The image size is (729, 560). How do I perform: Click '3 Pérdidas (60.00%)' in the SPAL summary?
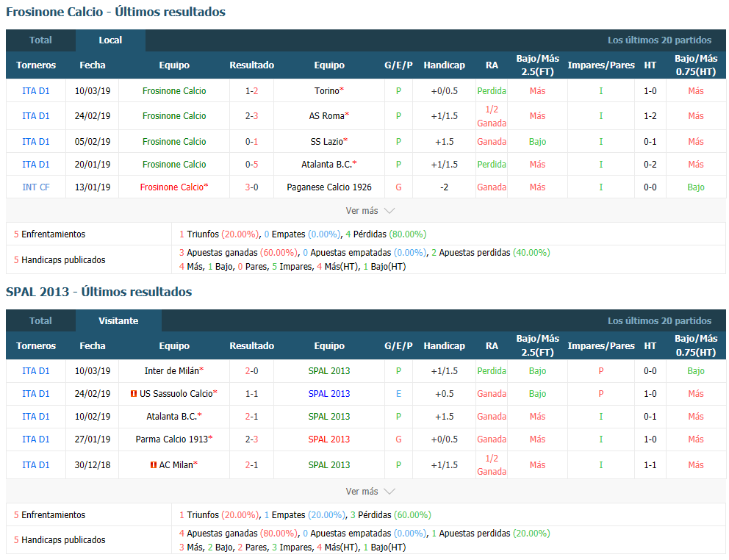tap(390, 515)
